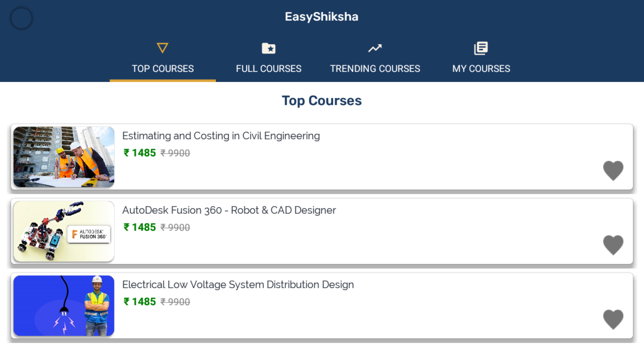Click the Trending Courses graph icon
Screen dimensions: 644x362
[375, 48]
